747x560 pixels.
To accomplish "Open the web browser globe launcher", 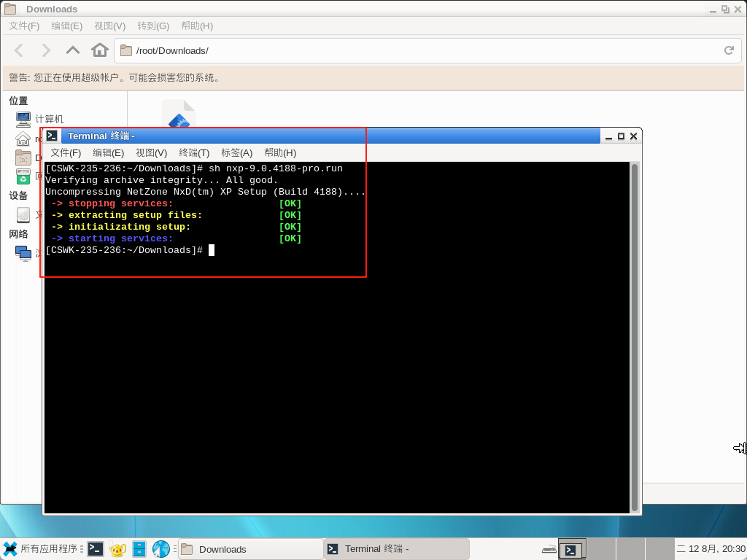I will click(x=161, y=549).
